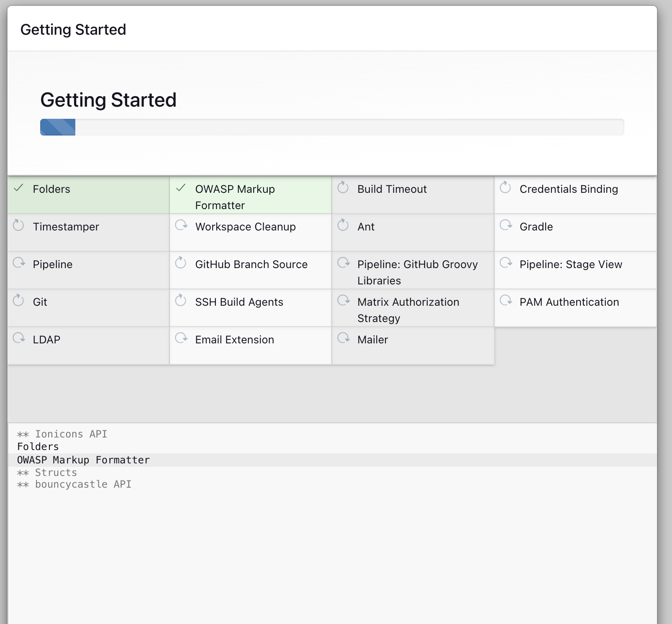Select the Matrix Authorization Strategy label

point(408,310)
